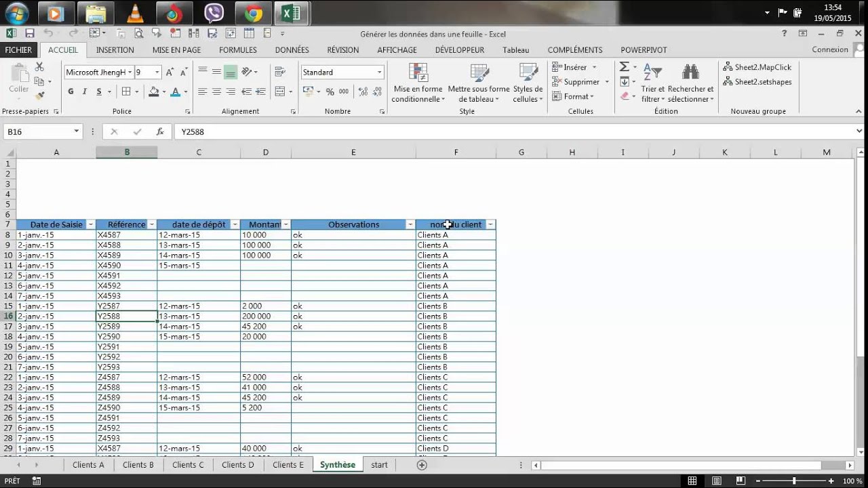This screenshot has height=488, width=868.
Task: Switch to the DONNÉES ribbon tab
Action: 292,49
